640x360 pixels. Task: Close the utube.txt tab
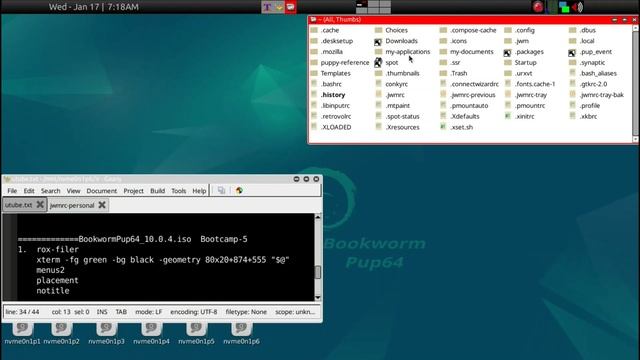[40, 204]
